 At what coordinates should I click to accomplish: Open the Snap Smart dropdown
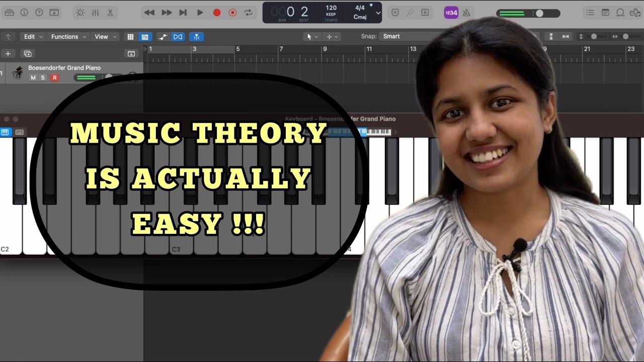[408, 36]
